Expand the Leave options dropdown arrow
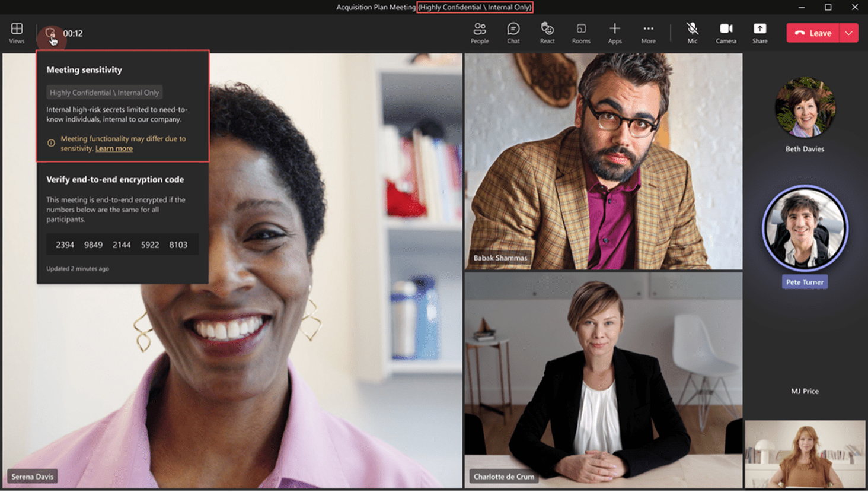 point(849,33)
